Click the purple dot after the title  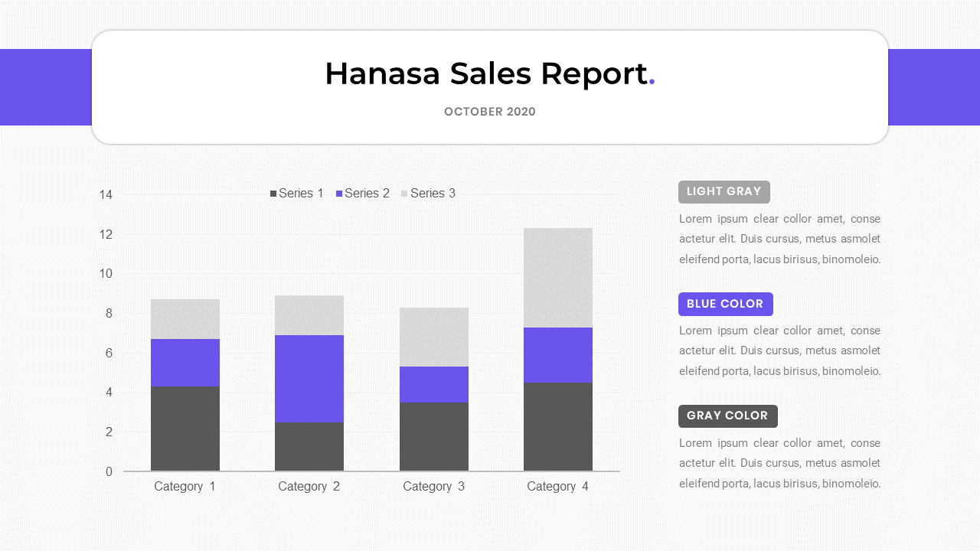pos(652,81)
